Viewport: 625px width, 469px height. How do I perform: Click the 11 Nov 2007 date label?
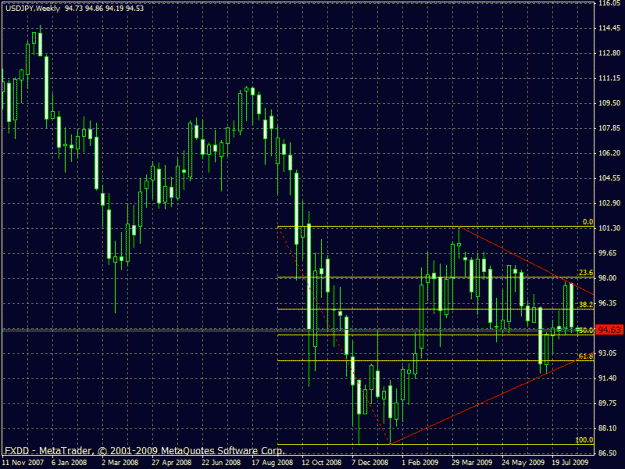(x=23, y=463)
